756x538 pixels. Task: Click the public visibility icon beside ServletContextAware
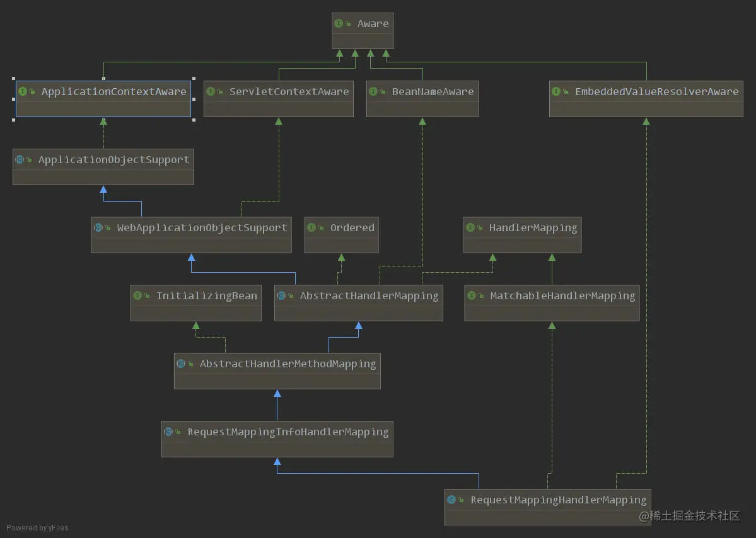[220, 91]
